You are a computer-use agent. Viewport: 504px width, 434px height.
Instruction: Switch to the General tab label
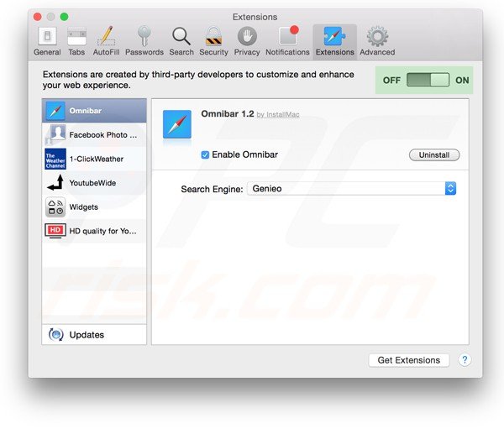(x=47, y=52)
